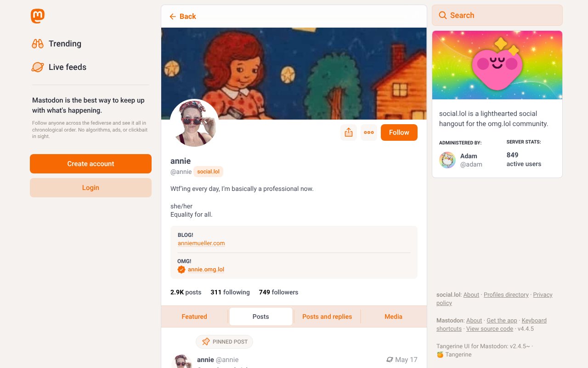Open anniemueller.com blog link
The image size is (588, 368).
[201, 243]
